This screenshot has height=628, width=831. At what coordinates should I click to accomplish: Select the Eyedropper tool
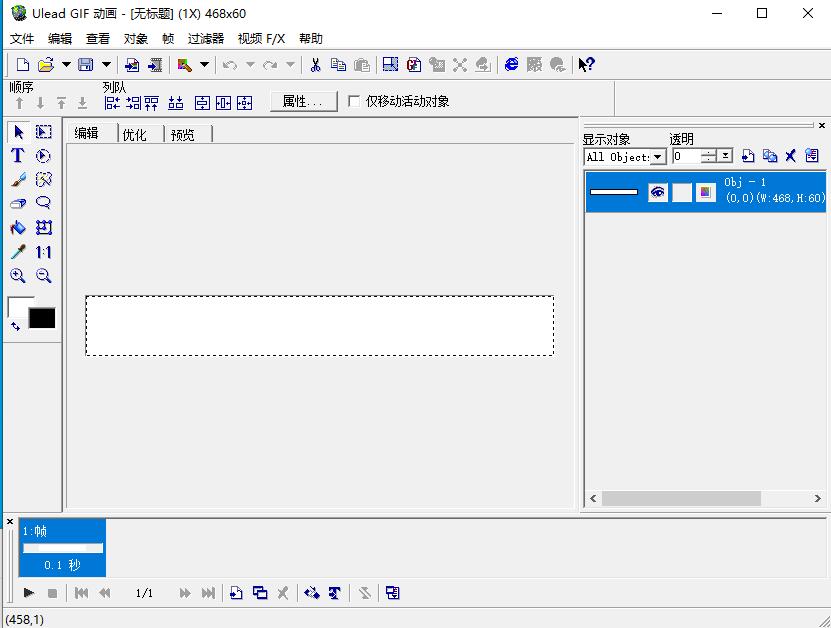click(x=17, y=252)
